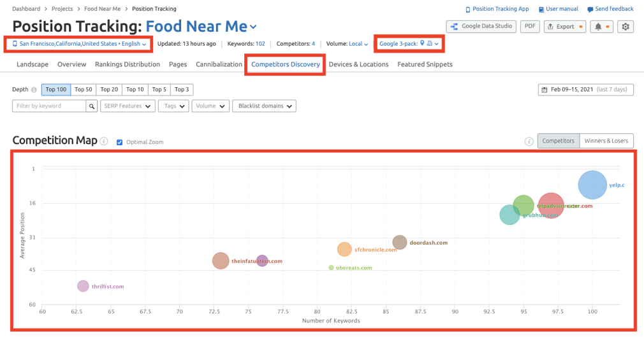
Task: Click the thrillist.com bubble
Action: 83,286
